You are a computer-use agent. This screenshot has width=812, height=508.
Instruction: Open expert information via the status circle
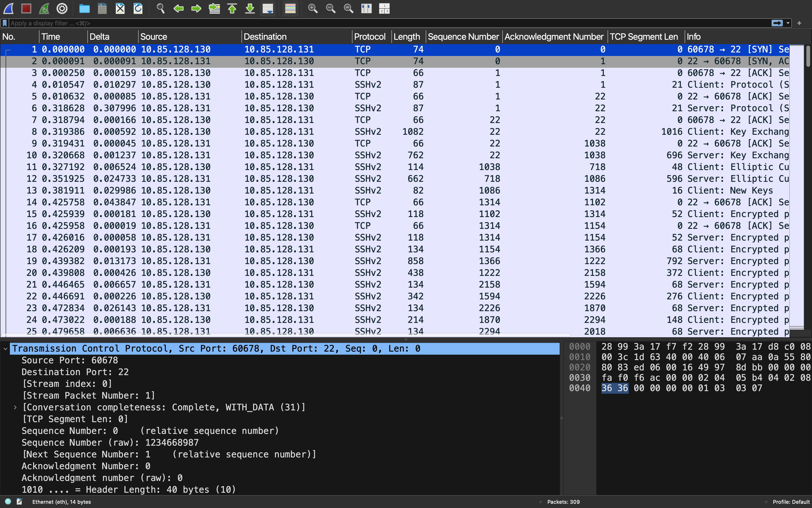coord(8,502)
